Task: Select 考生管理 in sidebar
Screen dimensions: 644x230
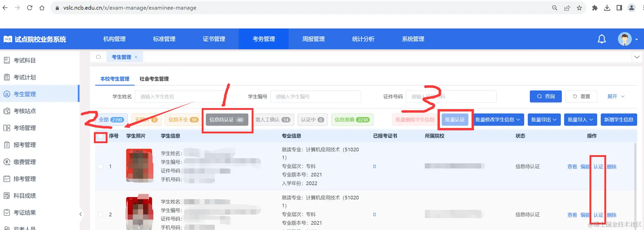Action: [x=40, y=94]
